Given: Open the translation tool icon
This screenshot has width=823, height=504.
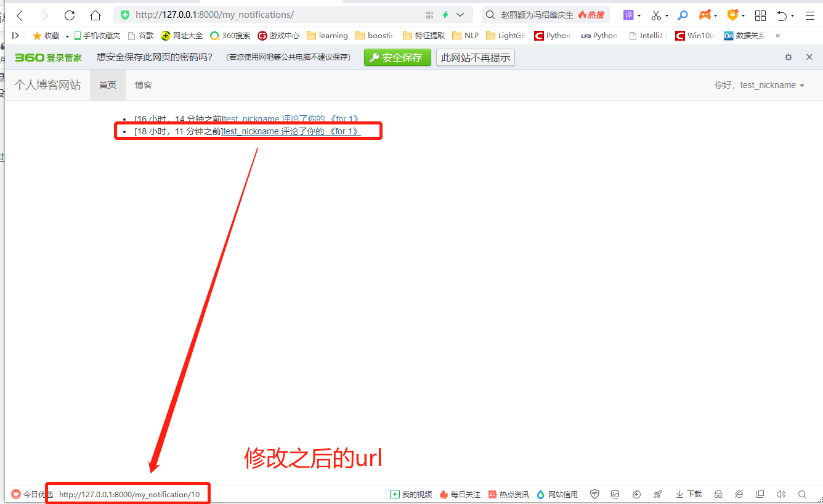Looking at the screenshot, I should click(x=629, y=15).
